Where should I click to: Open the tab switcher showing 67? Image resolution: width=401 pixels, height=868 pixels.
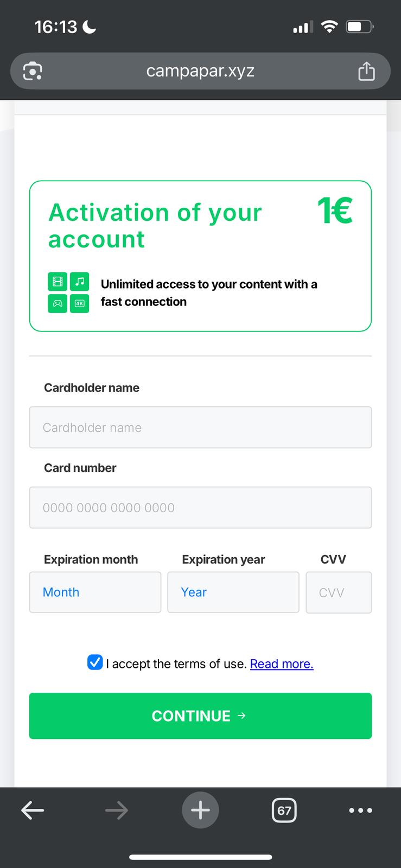(284, 810)
